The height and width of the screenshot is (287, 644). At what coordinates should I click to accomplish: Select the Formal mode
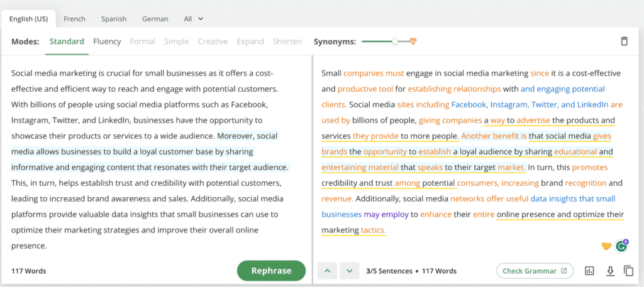click(143, 41)
